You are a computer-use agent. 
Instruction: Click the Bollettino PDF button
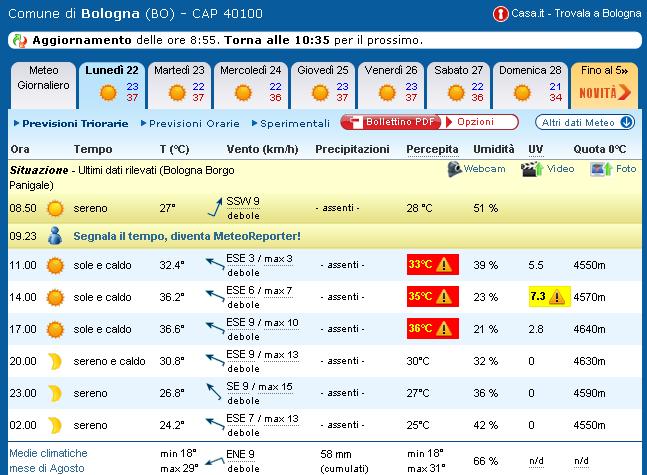click(x=391, y=122)
